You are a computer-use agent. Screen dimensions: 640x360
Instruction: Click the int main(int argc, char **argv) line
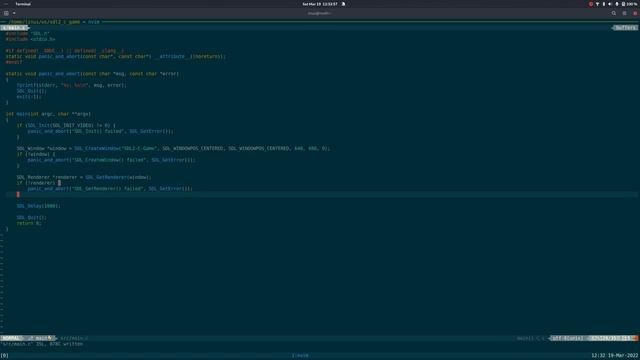(48, 114)
